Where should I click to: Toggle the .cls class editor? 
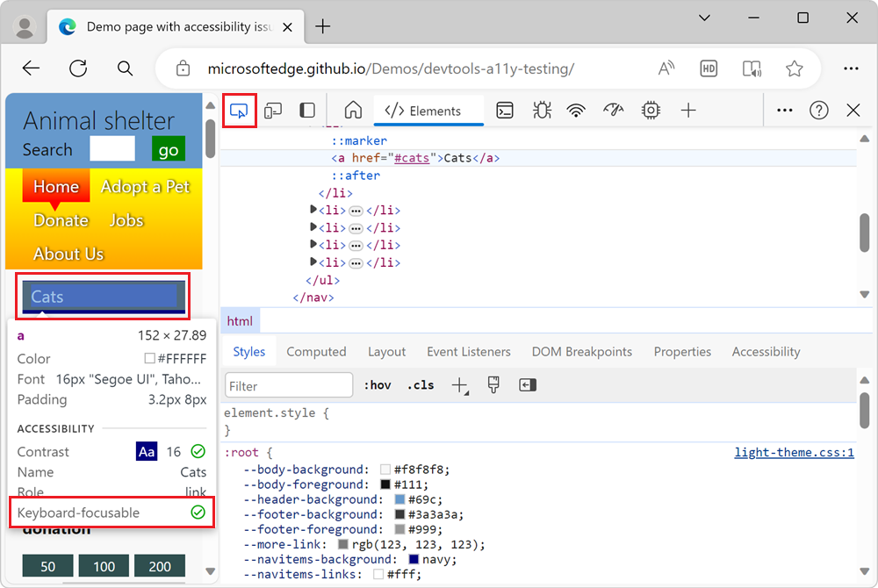(421, 384)
